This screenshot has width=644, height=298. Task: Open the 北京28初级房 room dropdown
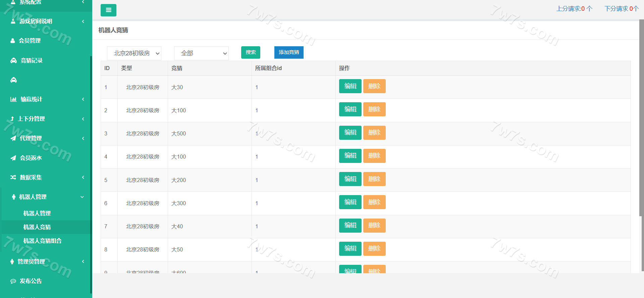pos(134,53)
